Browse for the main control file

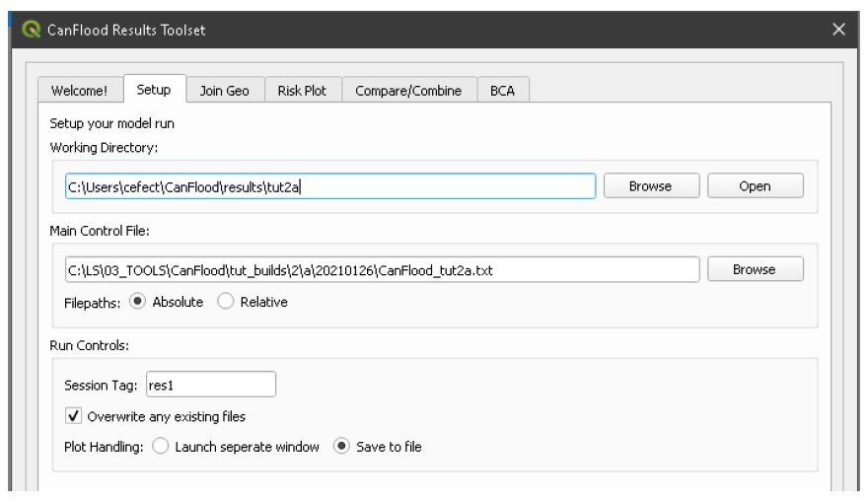756,269
